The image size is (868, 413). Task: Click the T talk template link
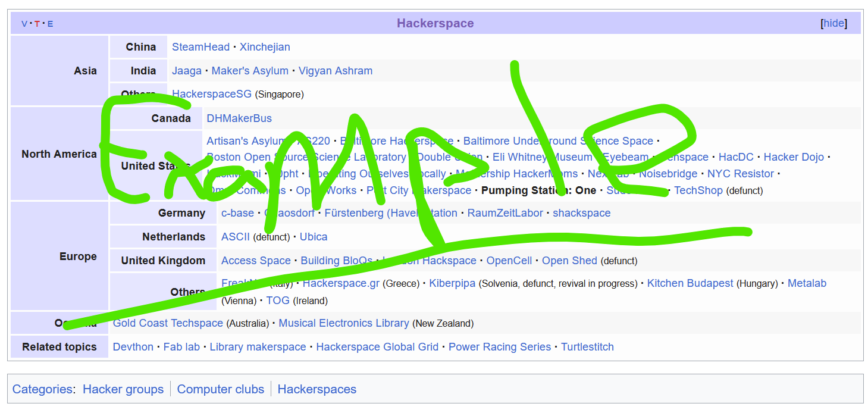pos(37,24)
